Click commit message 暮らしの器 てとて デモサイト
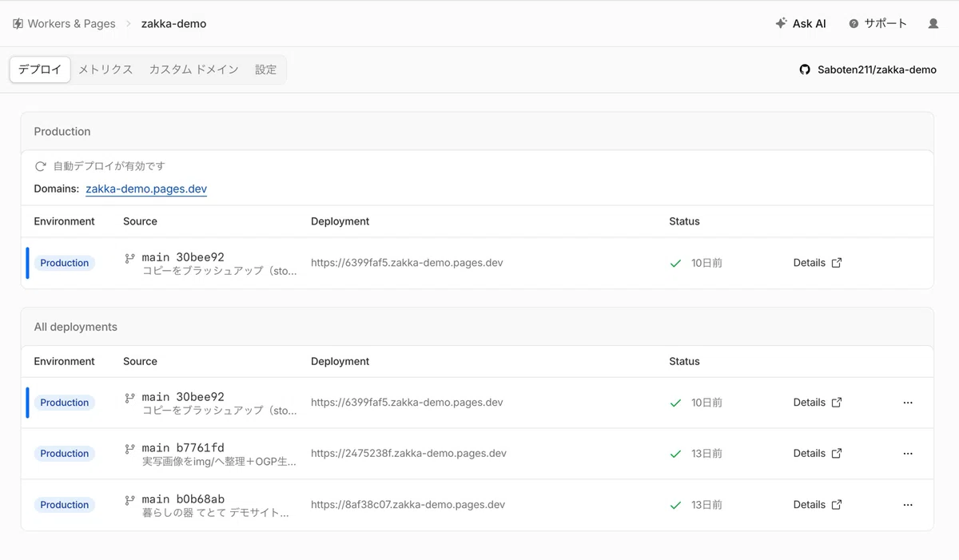Viewport: 959px width, 560px height. click(x=216, y=513)
